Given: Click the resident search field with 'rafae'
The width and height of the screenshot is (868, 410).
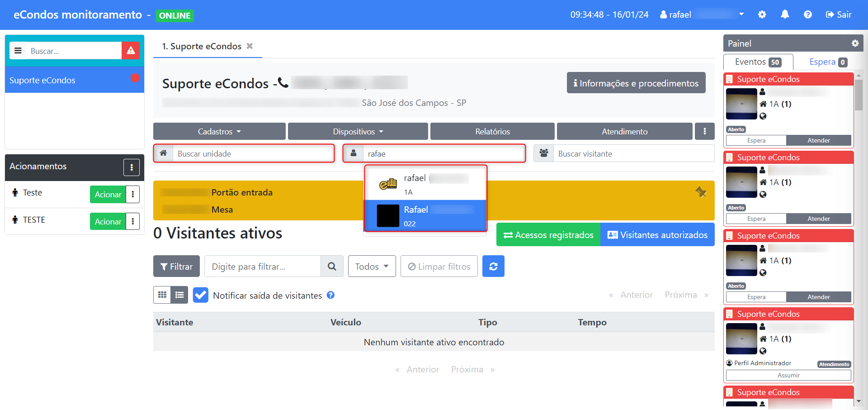Looking at the screenshot, I should tap(443, 153).
